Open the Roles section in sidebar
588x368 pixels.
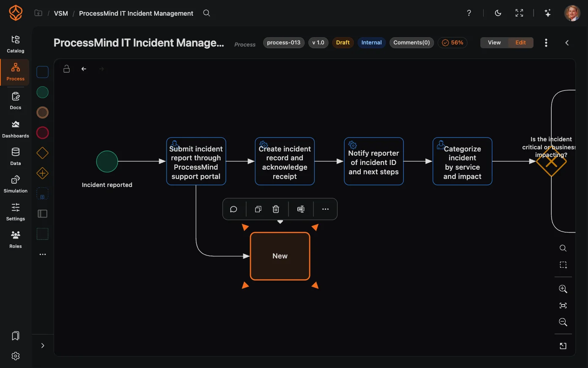16,239
